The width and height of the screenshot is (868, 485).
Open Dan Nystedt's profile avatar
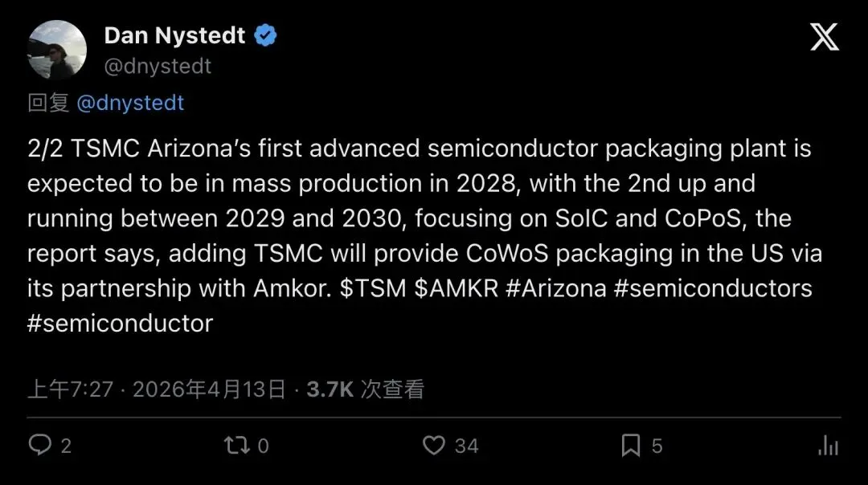56,50
